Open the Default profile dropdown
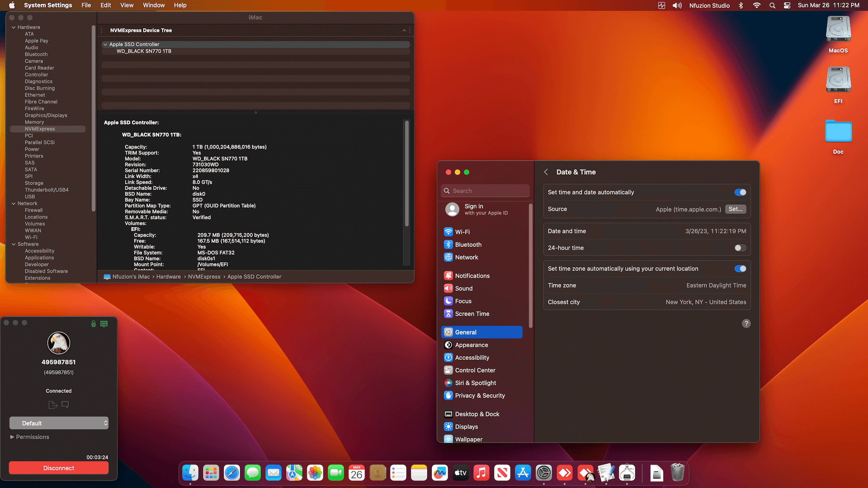This screenshot has height=488, width=868. [x=59, y=423]
